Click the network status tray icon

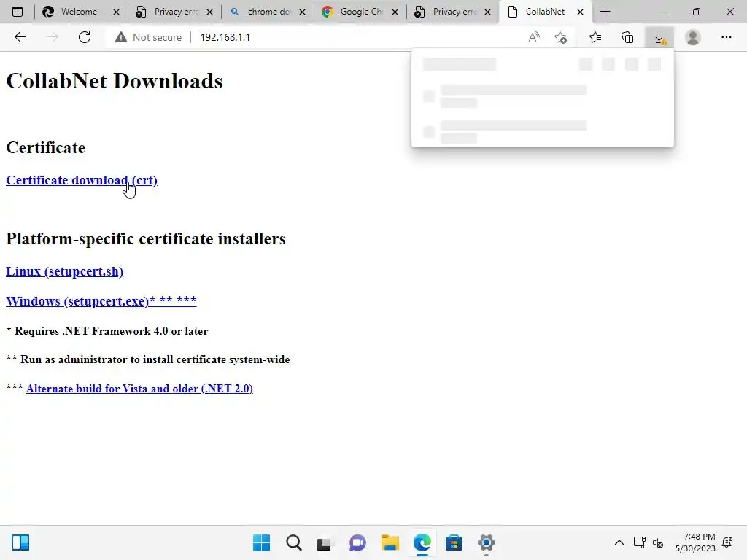click(x=639, y=542)
